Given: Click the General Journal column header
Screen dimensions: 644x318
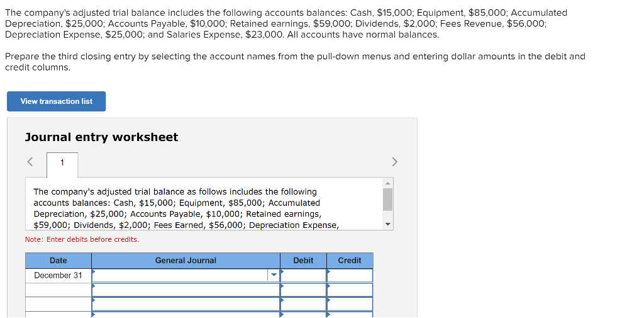Looking at the screenshot, I should tap(186, 261).
